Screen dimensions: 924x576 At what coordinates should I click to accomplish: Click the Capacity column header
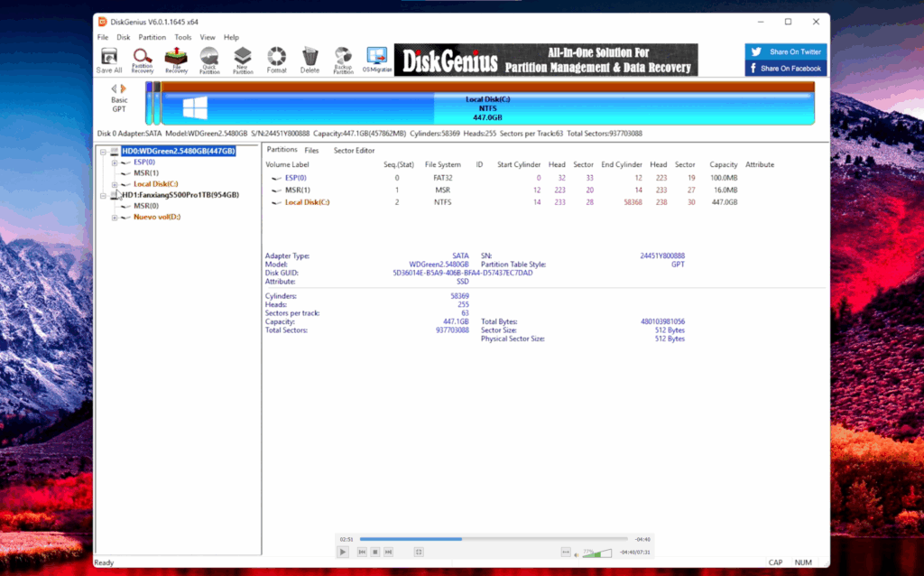(x=723, y=164)
